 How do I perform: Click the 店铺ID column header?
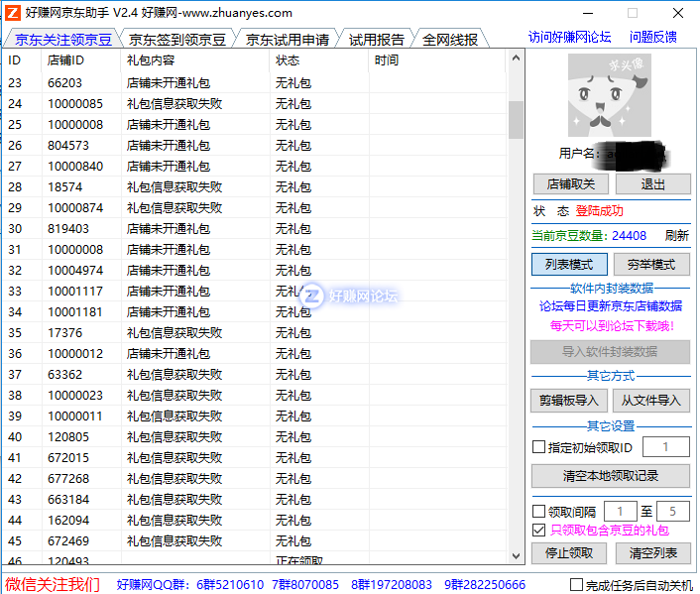pos(80,60)
